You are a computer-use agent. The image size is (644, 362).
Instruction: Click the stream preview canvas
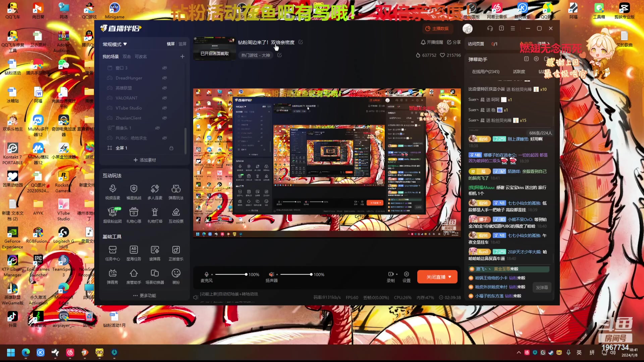(327, 163)
